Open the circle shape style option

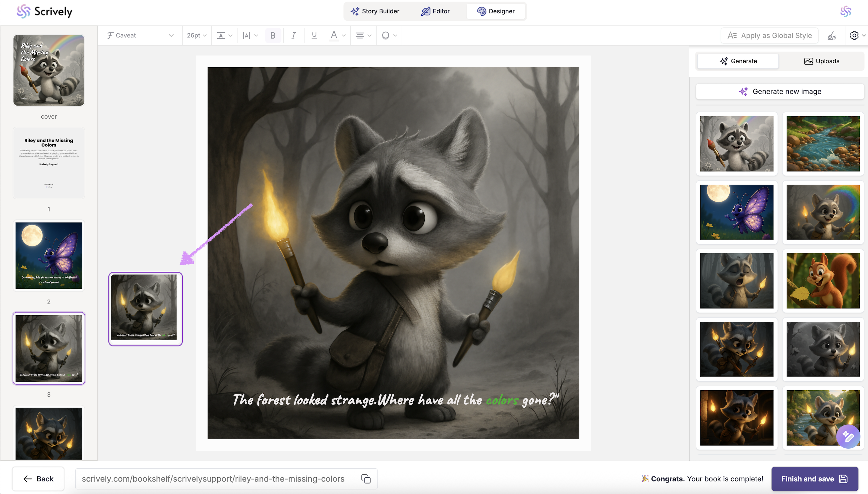(x=389, y=35)
